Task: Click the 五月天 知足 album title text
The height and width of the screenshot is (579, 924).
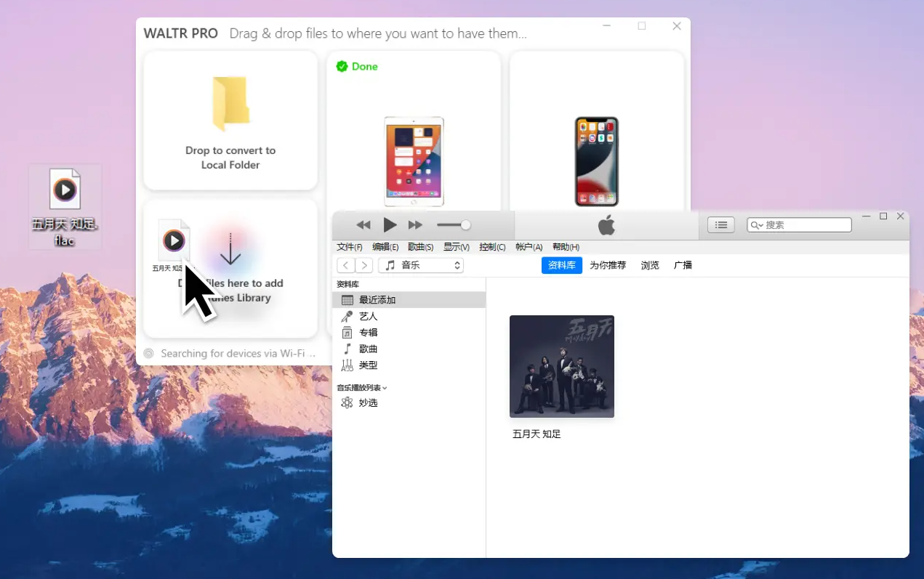Action: [x=537, y=434]
